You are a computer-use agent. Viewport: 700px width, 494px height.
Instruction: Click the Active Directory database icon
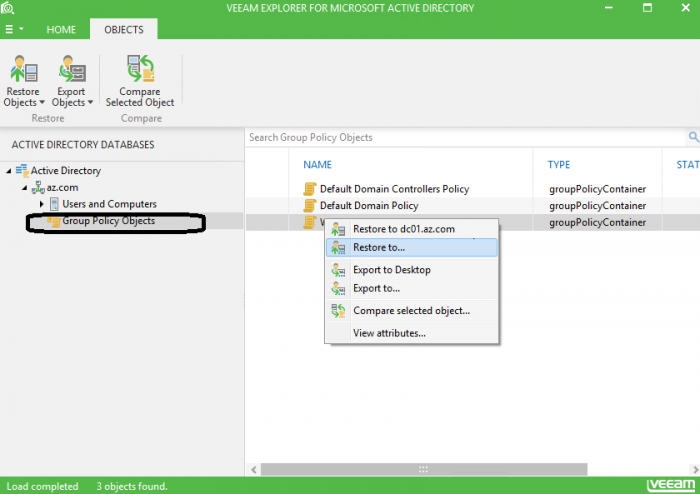[x=22, y=170]
